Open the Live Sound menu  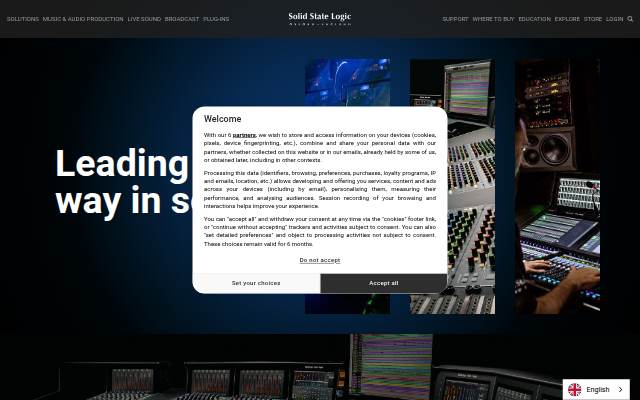click(x=144, y=19)
